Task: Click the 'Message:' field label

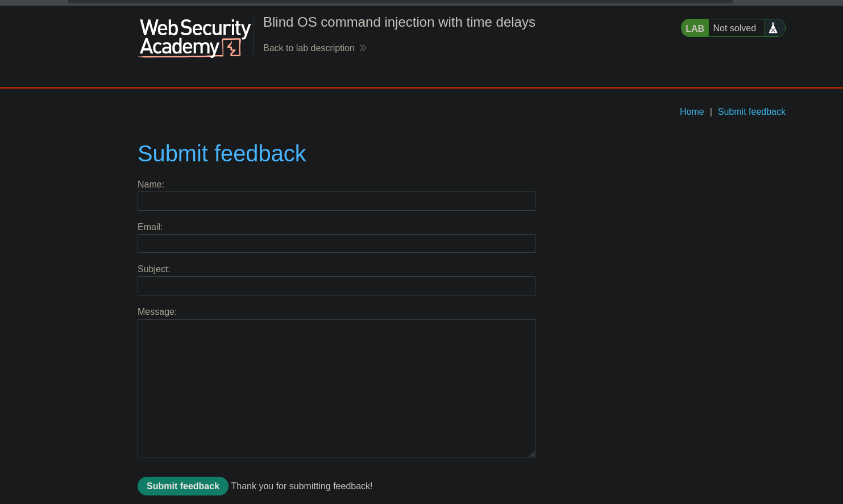Action: (x=157, y=312)
